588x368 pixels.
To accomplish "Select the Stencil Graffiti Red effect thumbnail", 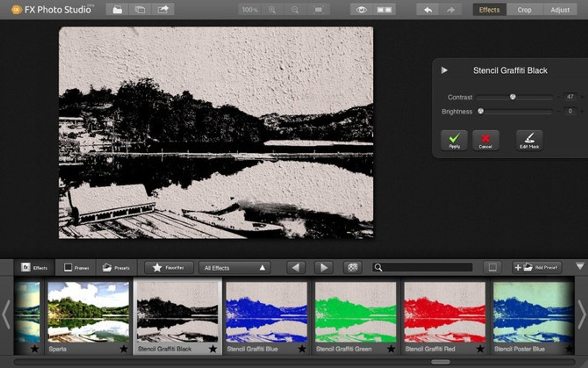I will [444, 313].
